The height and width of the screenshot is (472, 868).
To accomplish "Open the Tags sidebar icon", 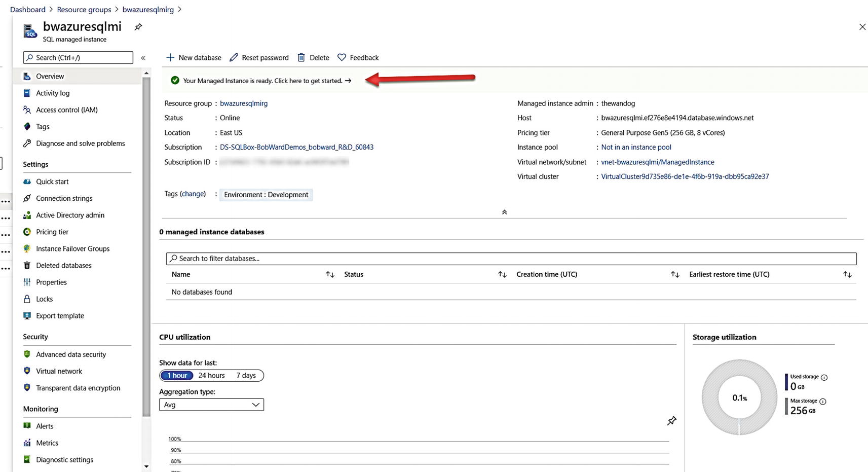I will point(27,126).
